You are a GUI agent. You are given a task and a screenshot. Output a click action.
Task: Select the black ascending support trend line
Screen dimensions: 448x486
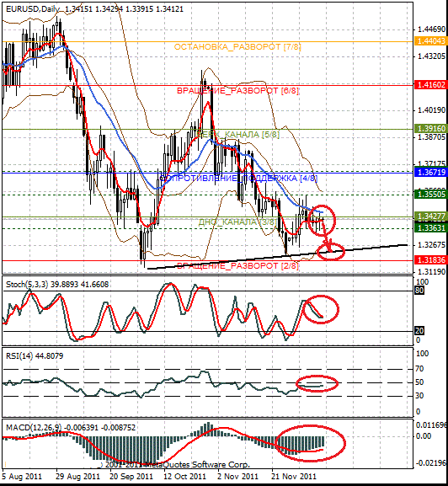coord(278,257)
